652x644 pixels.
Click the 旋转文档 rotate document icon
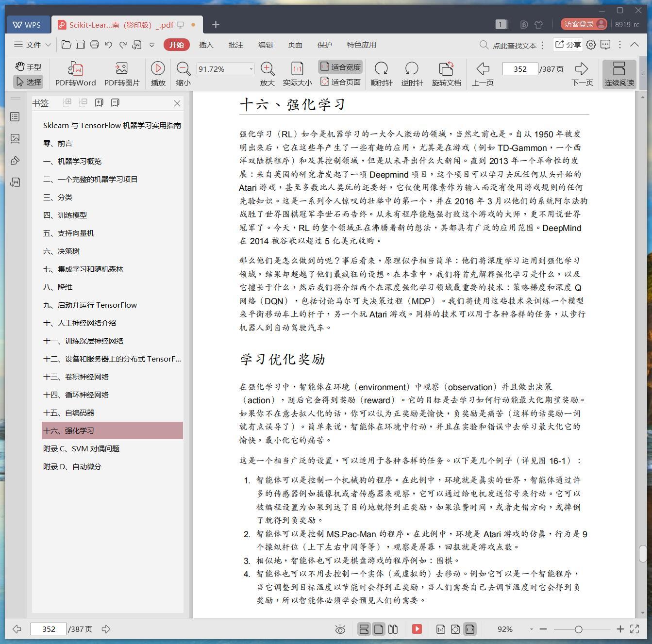(446, 68)
